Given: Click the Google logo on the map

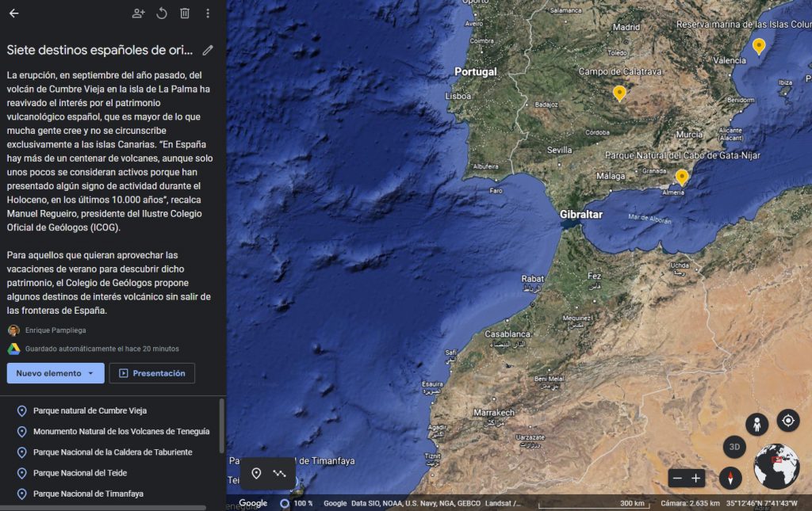Looking at the screenshot, I should tap(253, 503).
